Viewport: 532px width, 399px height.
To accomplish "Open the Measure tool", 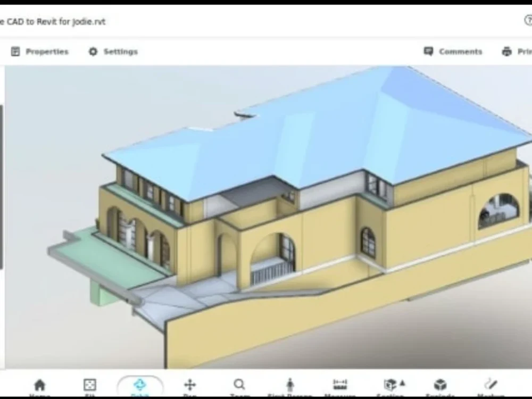I will click(x=339, y=384).
